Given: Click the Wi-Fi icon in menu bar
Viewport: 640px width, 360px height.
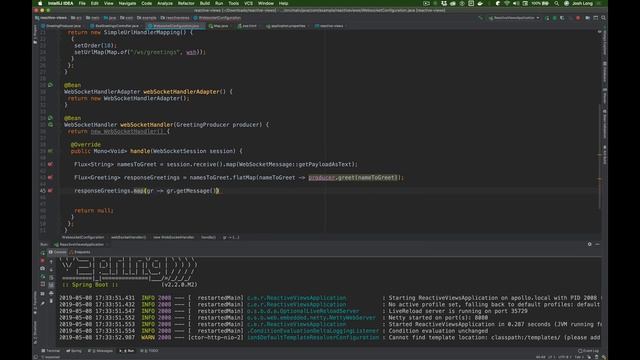Looking at the screenshot, I should 507,3.
